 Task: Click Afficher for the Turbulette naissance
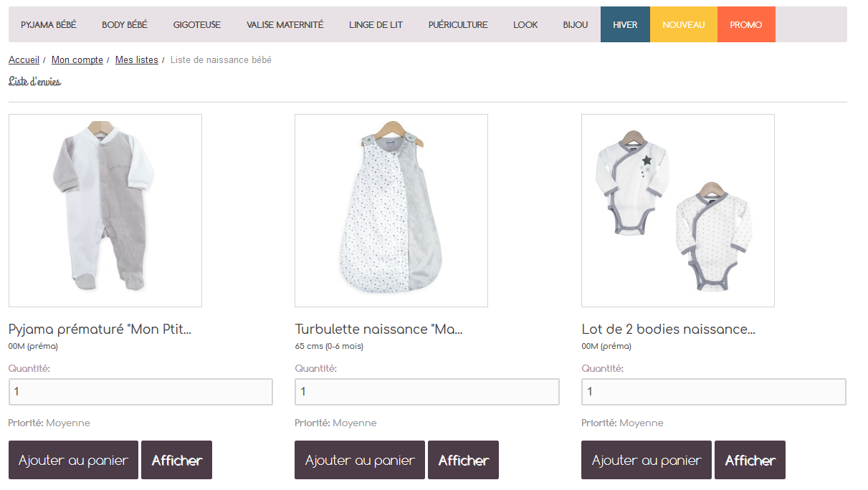(x=463, y=460)
